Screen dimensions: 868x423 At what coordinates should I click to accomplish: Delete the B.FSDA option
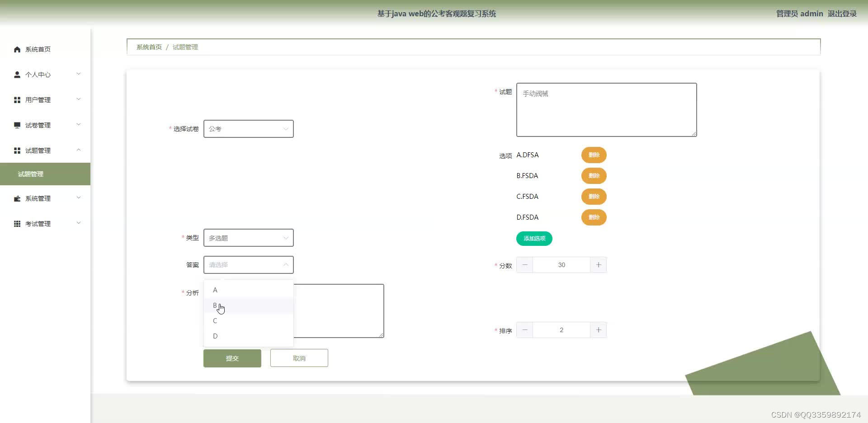594,176
